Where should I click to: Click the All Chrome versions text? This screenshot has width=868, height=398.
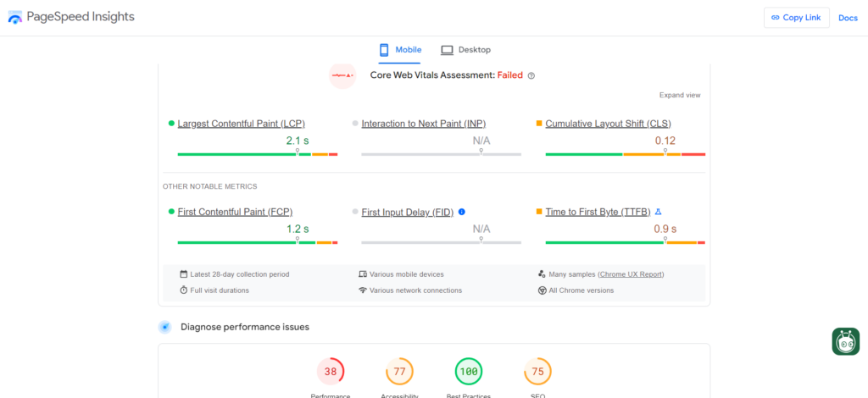(x=581, y=290)
